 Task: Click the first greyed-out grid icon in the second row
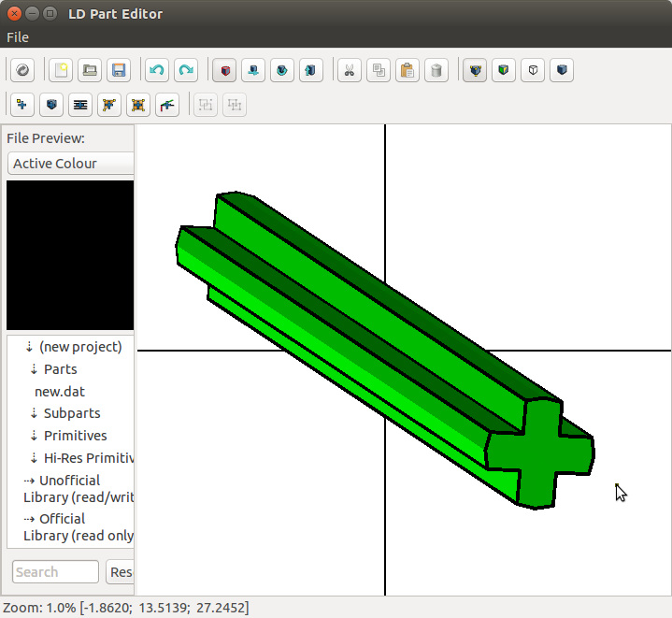point(206,105)
